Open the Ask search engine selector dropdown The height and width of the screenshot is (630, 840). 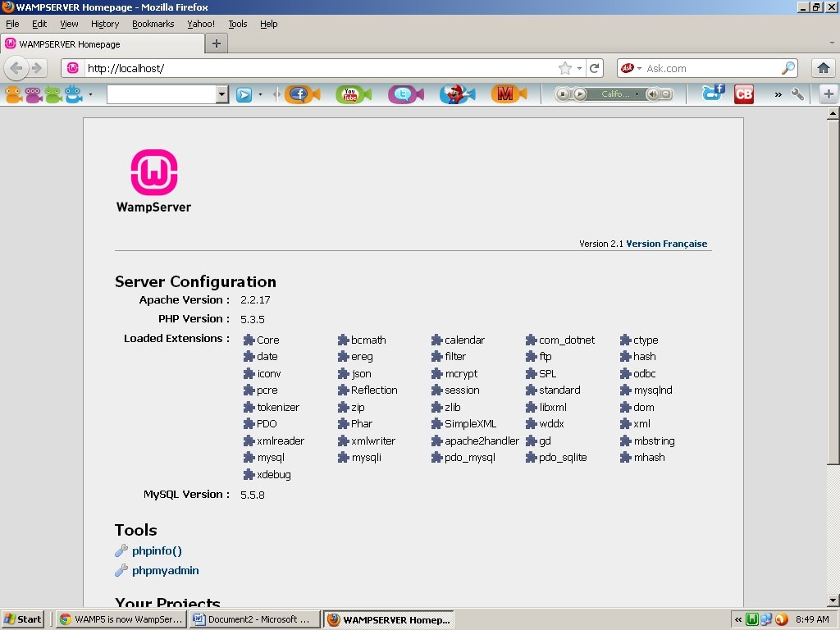pos(639,69)
